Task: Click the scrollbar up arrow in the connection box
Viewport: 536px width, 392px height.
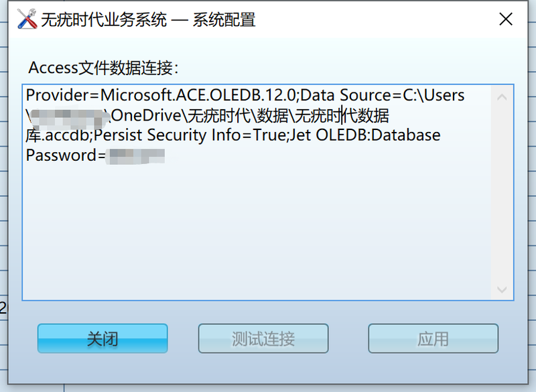Action: point(502,97)
